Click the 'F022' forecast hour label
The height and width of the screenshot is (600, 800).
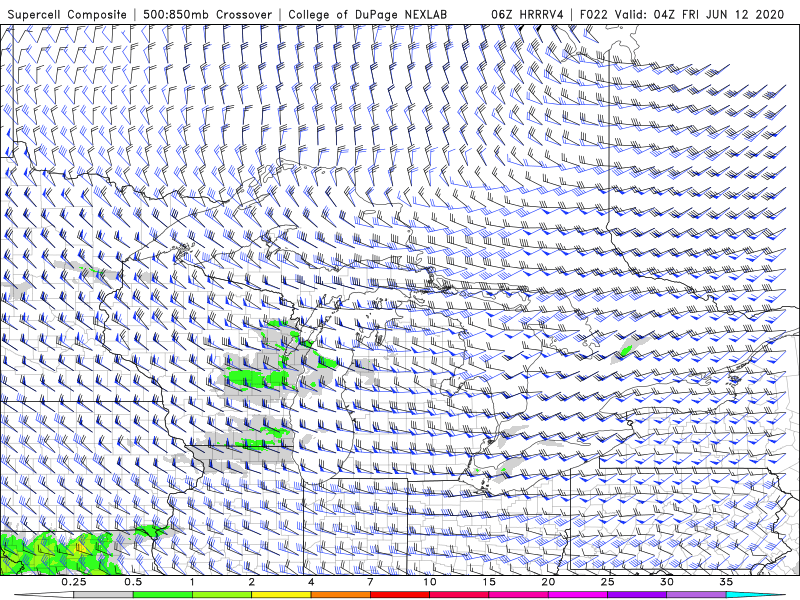594,14
